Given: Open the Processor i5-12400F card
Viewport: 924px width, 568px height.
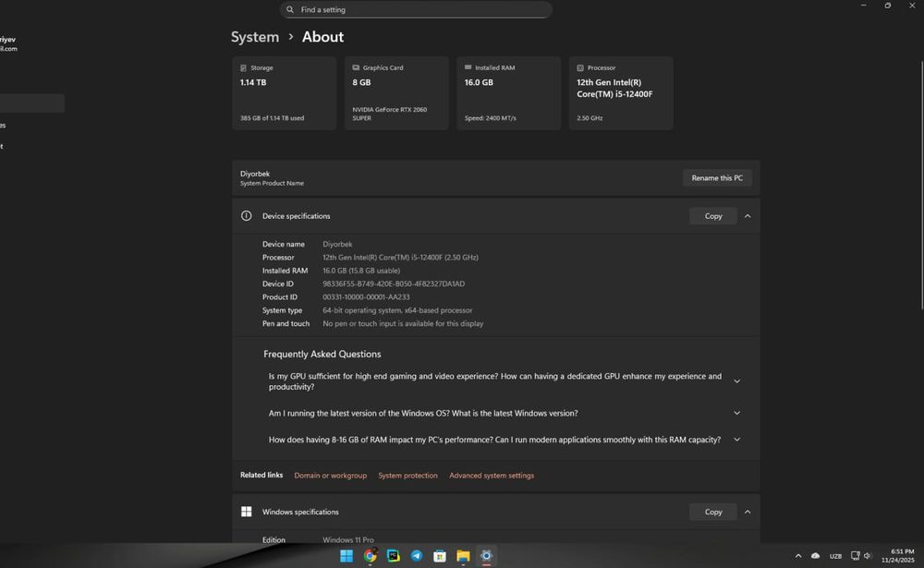Looking at the screenshot, I should click(621, 93).
